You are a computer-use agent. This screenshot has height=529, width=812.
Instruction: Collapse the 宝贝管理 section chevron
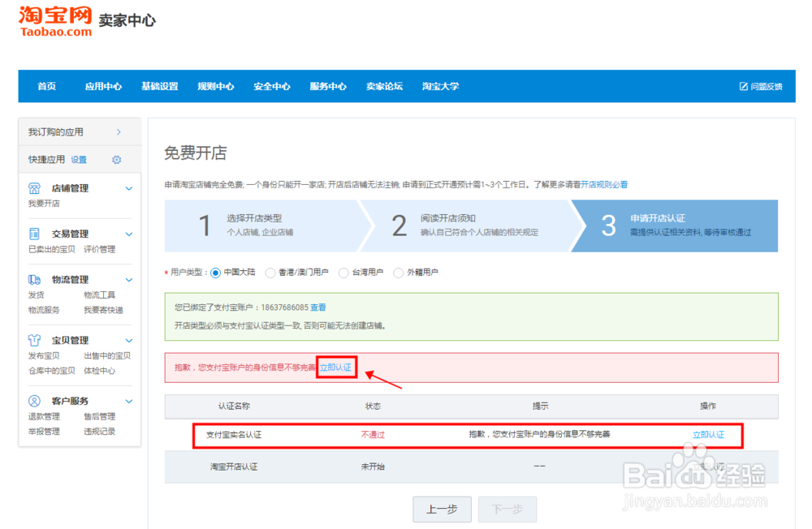coord(129,340)
